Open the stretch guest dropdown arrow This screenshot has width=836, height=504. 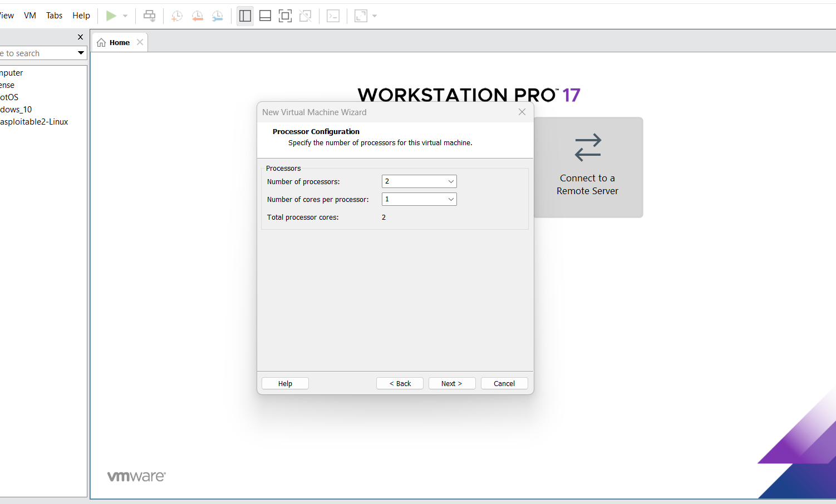[375, 16]
